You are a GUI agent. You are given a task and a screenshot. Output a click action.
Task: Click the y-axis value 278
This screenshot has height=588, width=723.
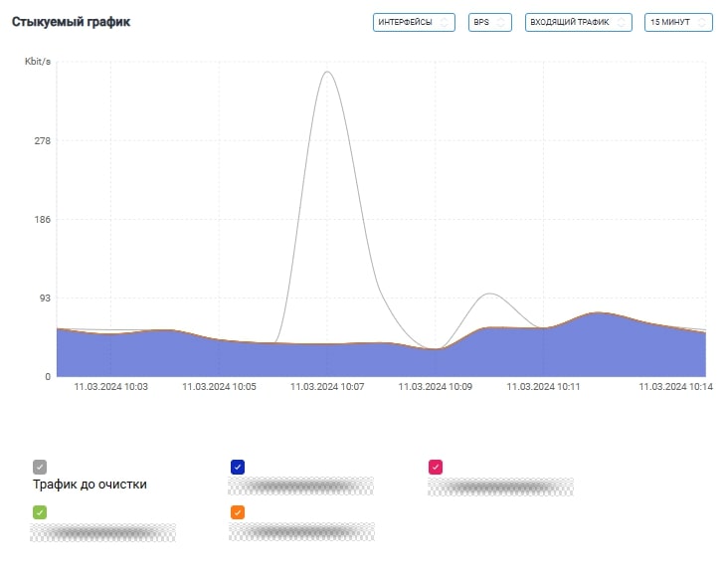43,140
